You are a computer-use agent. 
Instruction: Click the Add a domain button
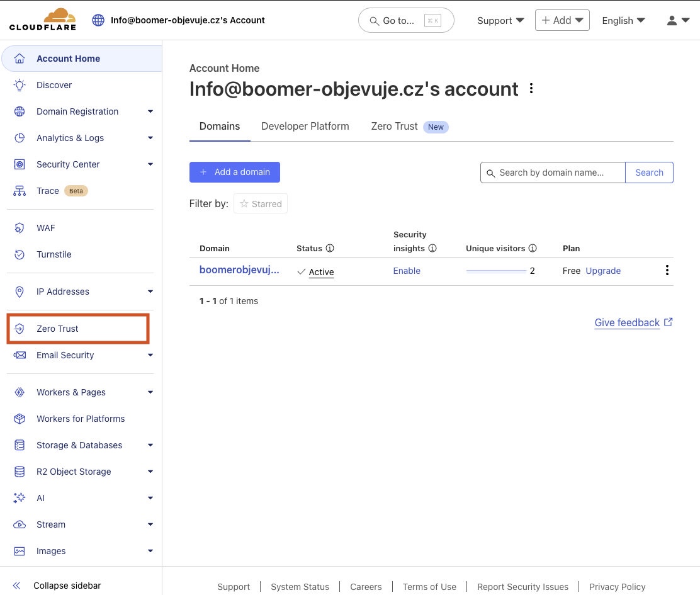coord(234,173)
